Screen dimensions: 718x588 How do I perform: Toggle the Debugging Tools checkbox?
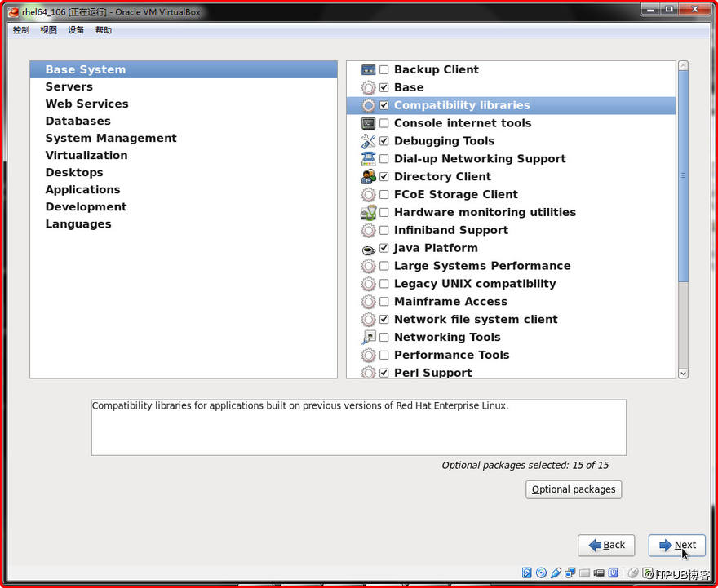pos(384,141)
